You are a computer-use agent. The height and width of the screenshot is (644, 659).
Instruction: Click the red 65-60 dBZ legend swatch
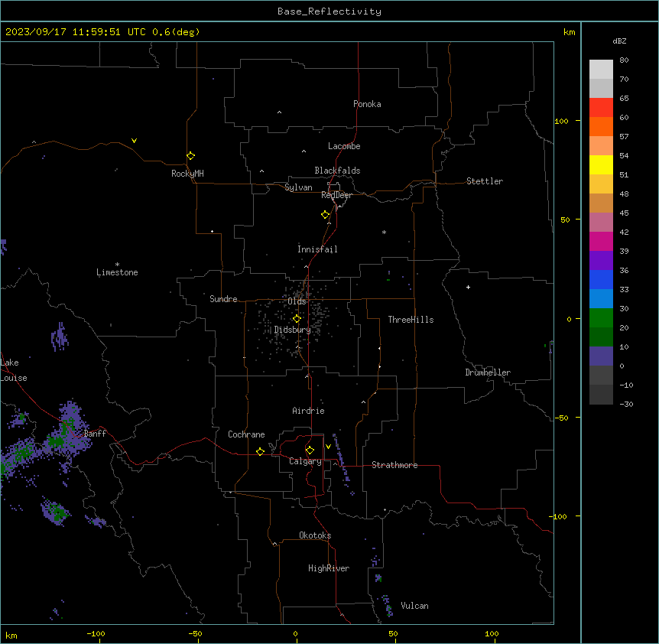(x=601, y=108)
